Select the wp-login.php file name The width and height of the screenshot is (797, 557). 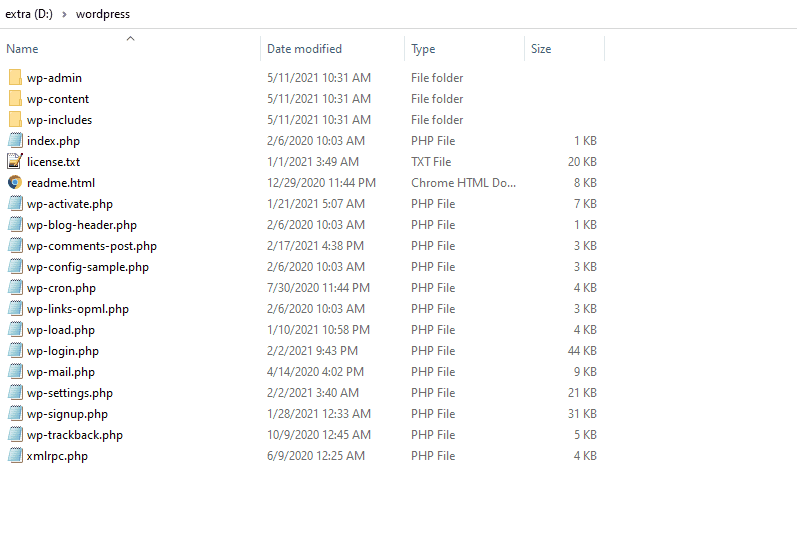[x=63, y=351]
